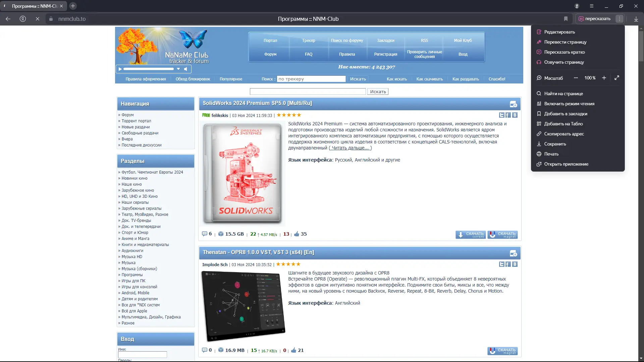This screenshot has height=362, width=644.
Task: Mute the audio player speaker icon
Action: pyautogui.click(x=186, y=69)
